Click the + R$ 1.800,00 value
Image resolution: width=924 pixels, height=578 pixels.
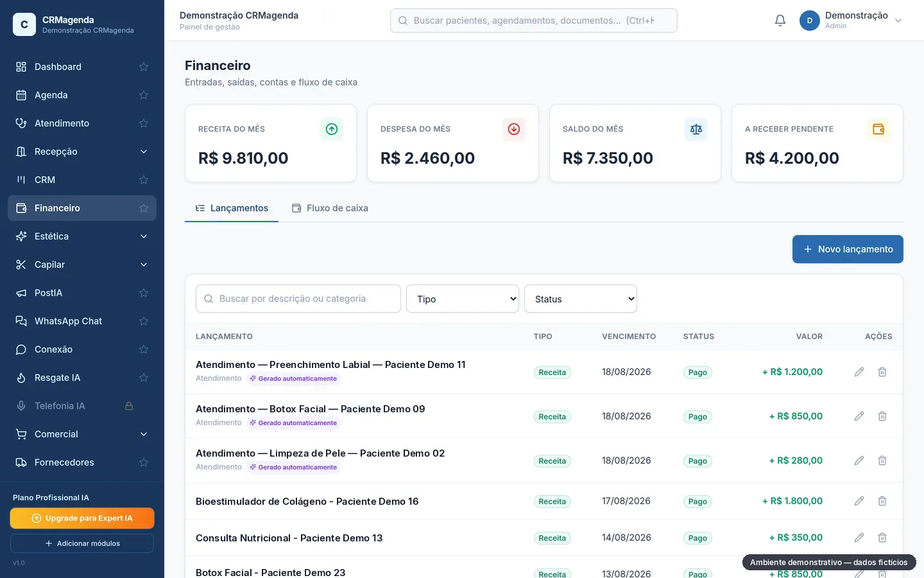792,501
